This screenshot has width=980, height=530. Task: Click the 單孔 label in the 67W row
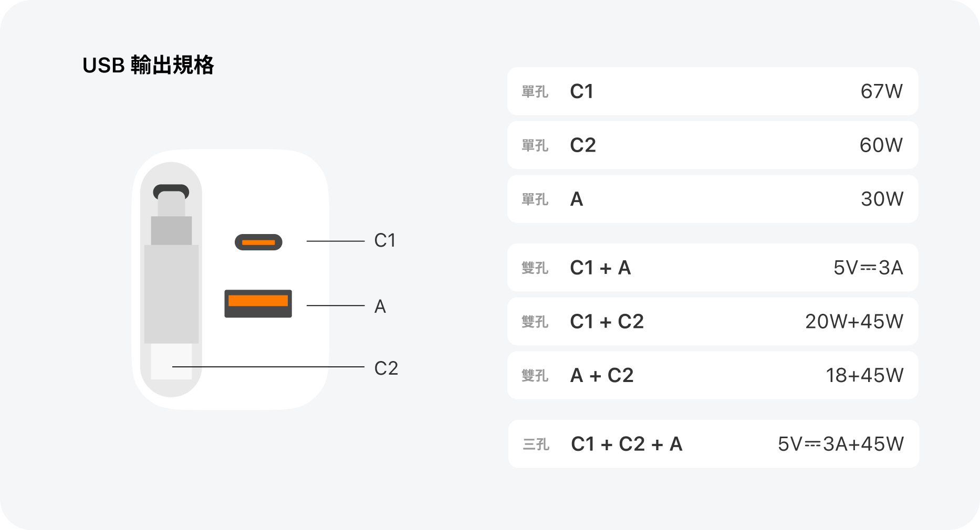(x=535, y=92)
